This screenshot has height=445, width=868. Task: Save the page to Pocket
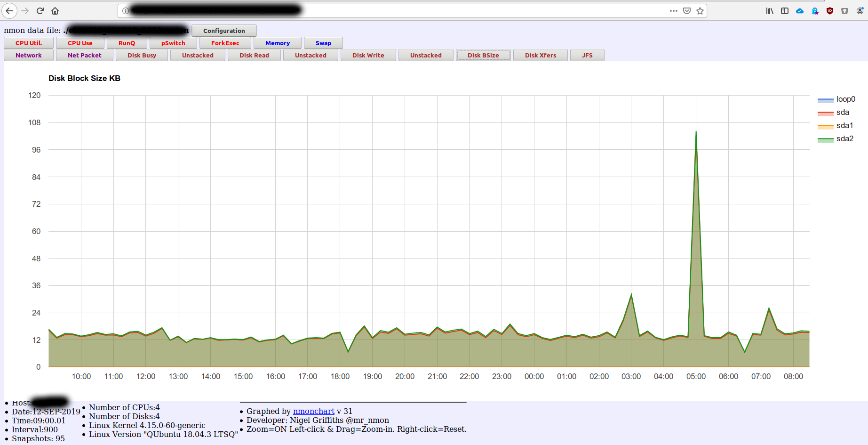(687, 11)
